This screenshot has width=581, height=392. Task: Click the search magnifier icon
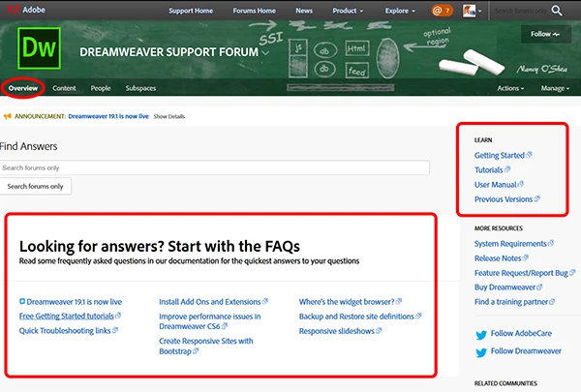[557, 11]
